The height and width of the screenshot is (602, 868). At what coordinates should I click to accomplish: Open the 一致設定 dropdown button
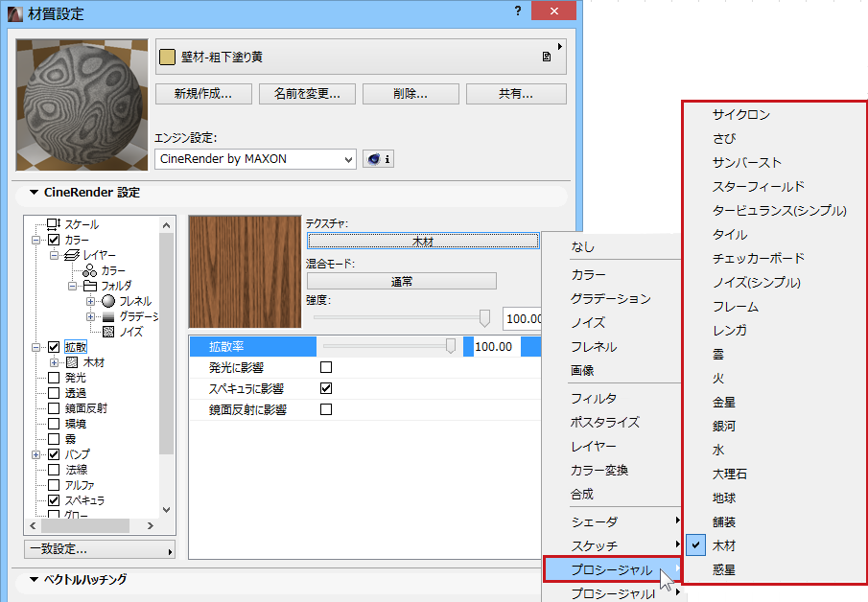[100, 549]
